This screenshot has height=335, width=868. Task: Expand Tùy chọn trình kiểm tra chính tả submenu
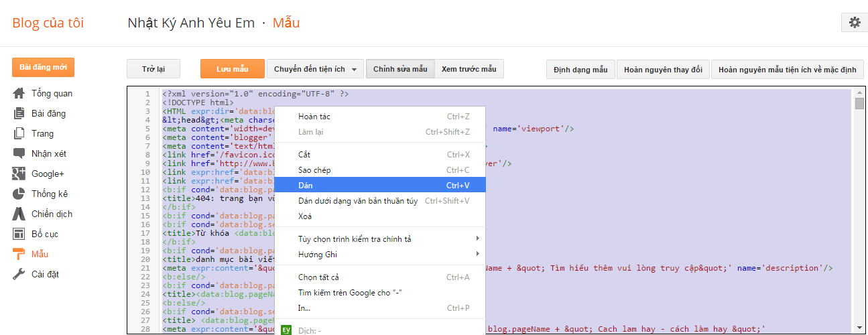tap(380, 239)
